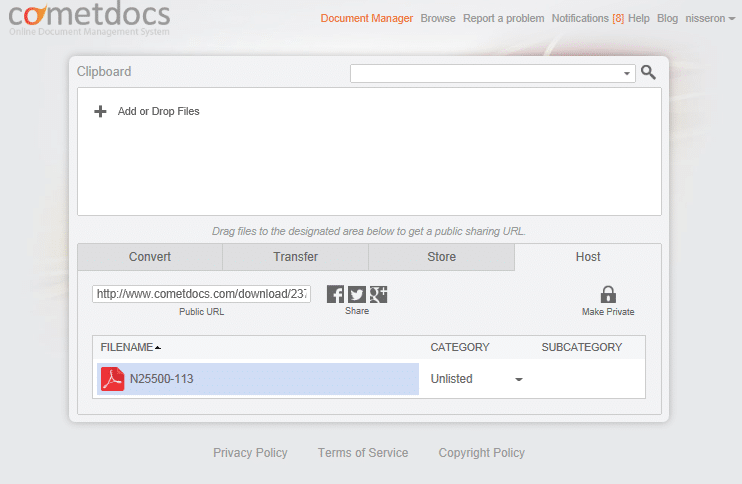Click the PDF icon for N25500-113
The width and height of the screenshot is (742, 484).
[112, 379]
